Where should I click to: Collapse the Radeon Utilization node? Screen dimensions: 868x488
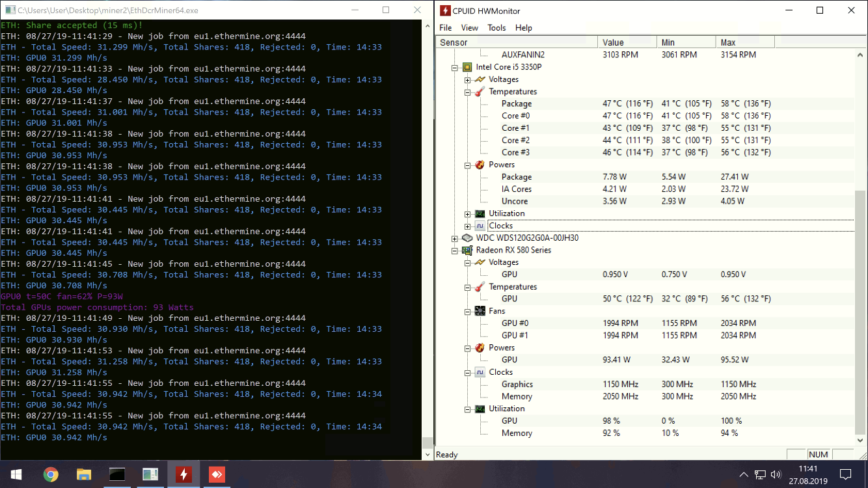pos(467,409)
